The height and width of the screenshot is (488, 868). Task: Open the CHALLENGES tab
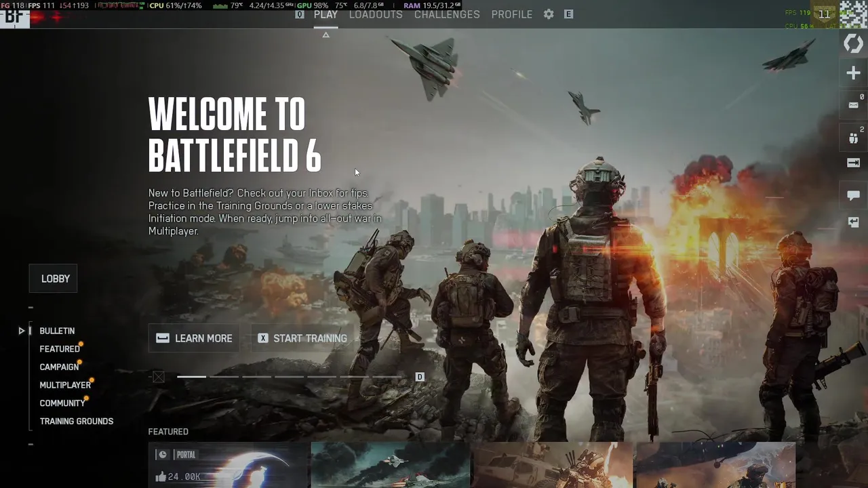click(447, 14)
